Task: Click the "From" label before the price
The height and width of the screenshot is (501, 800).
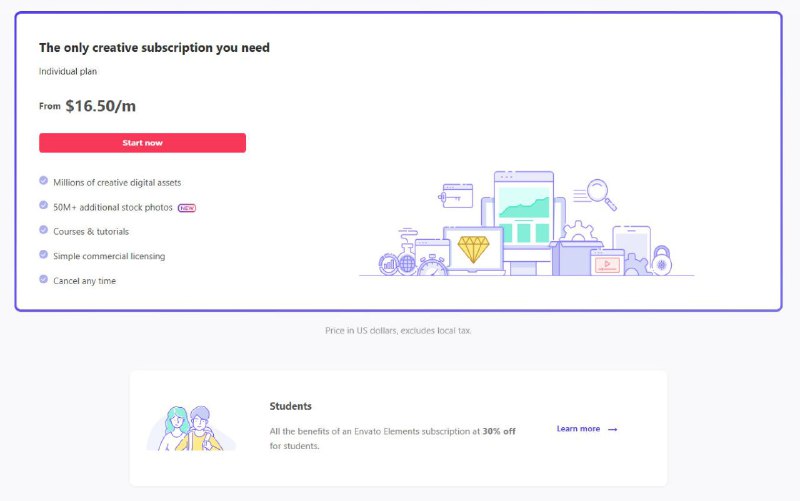Action: [x=49, y=106]
